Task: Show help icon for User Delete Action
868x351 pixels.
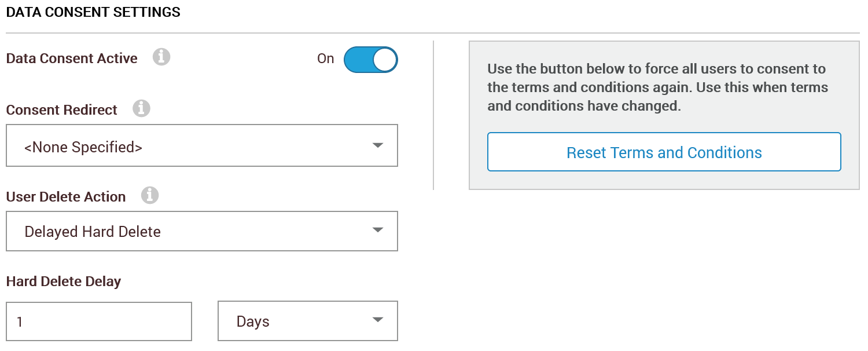Action: click(150, 195)
